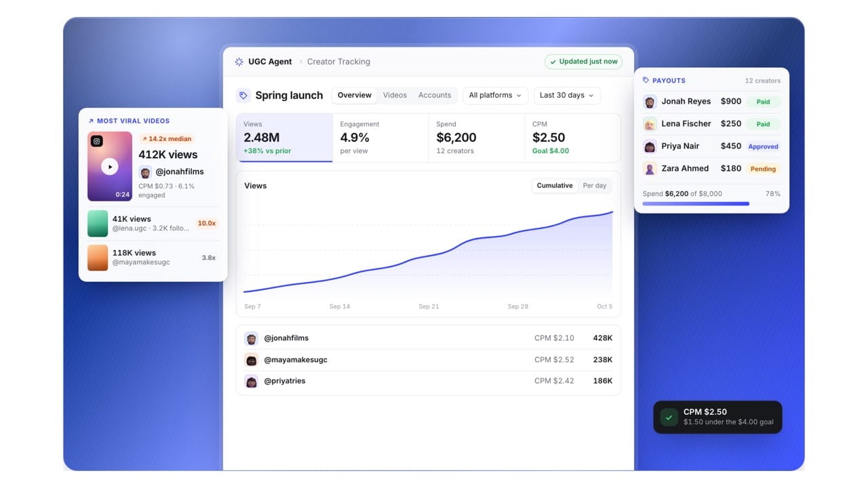Viewport: 868px width, 488px height.
Task: Click the green checkmark icon in the CPM toast
Action: coord(669,417)
